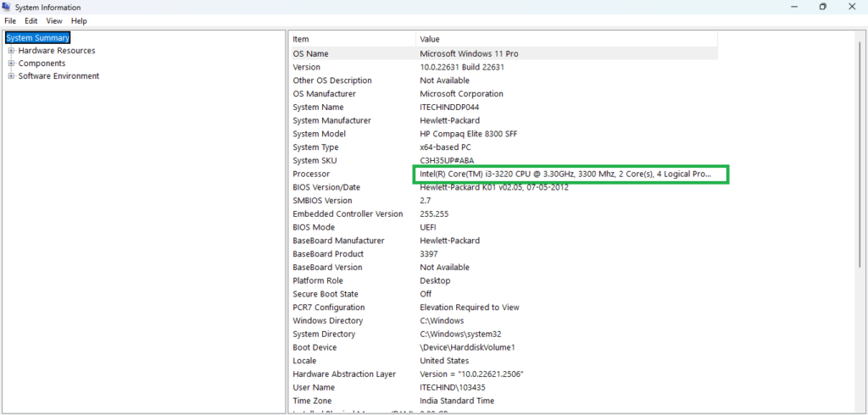Click the Item column header
The image size is (868, 415).
353,39
